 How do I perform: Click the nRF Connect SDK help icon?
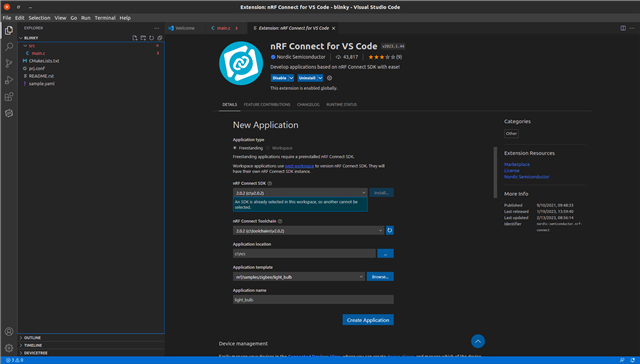(x=269, y=184)
